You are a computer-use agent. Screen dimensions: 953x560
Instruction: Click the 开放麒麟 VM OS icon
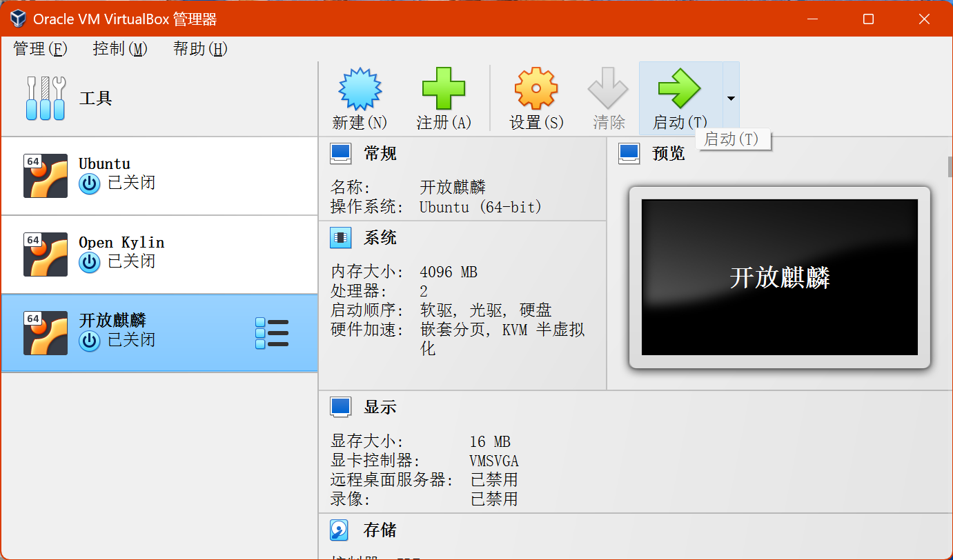click(x=46, y=333)
